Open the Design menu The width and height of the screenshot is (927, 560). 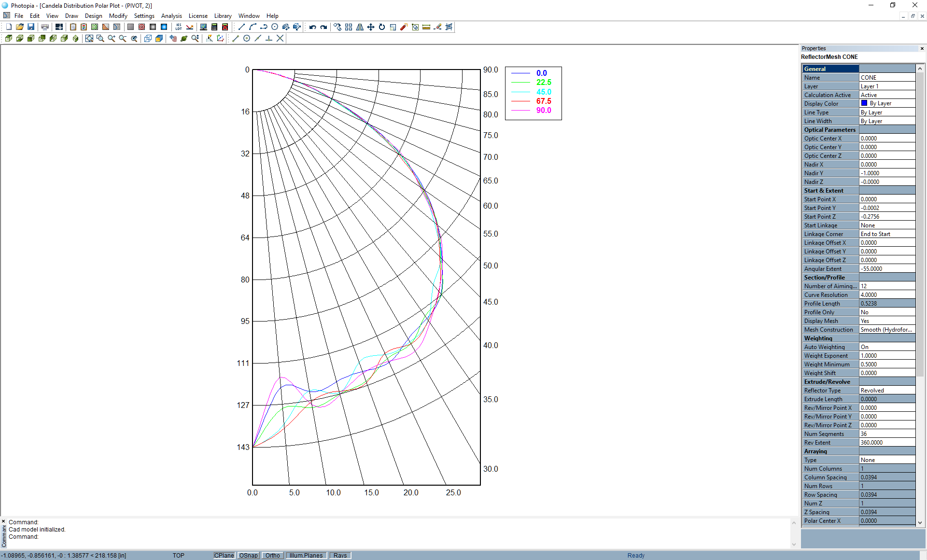tap(93, 16)
